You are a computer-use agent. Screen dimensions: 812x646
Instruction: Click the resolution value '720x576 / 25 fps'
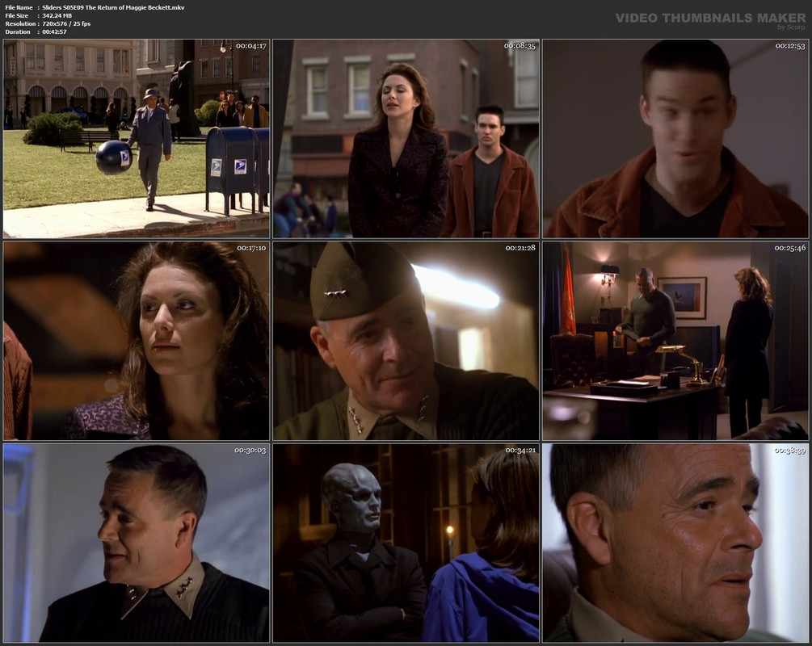(x=66, y=23)
